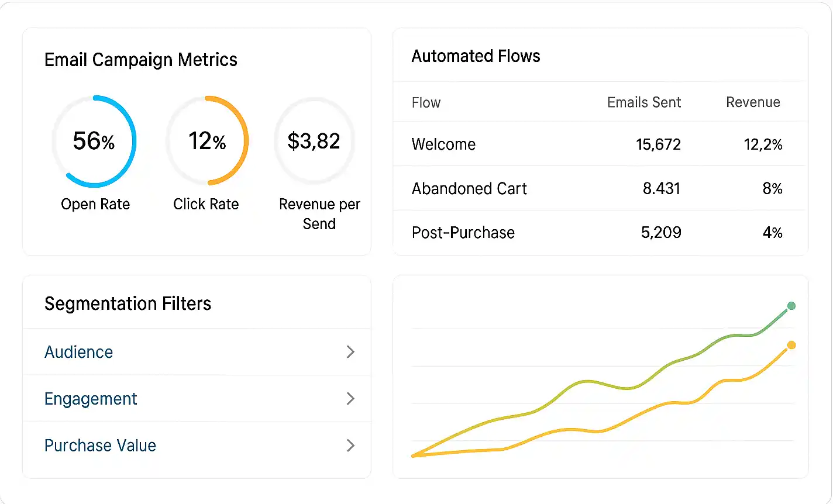Image resolution: width=833 pixels, height=504 pixels.
Task: Open the Engagement segmentation options
Action: coord(91,399)
